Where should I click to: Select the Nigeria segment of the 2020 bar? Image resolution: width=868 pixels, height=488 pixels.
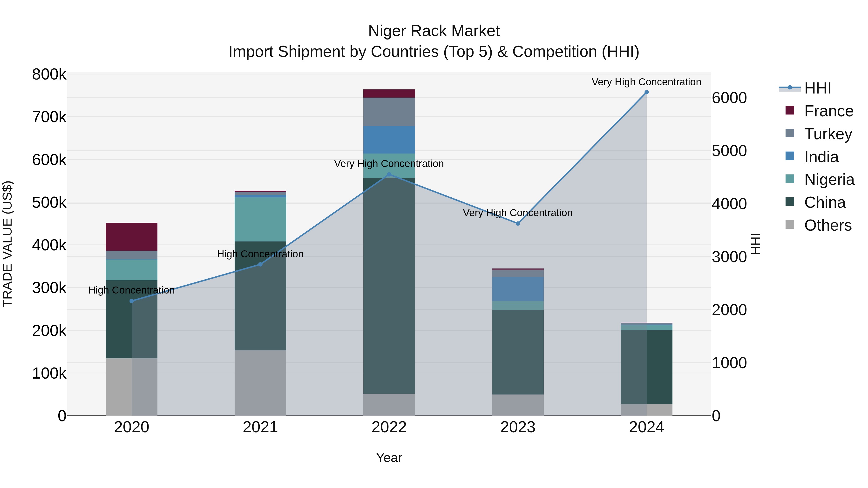click(x=132, y=270)
